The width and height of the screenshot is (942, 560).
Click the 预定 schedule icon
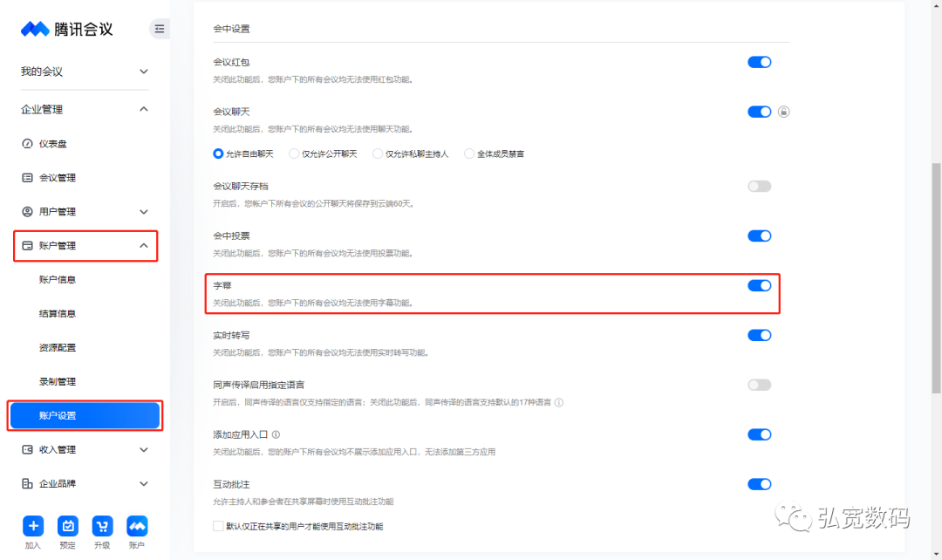tap(67, 526)
